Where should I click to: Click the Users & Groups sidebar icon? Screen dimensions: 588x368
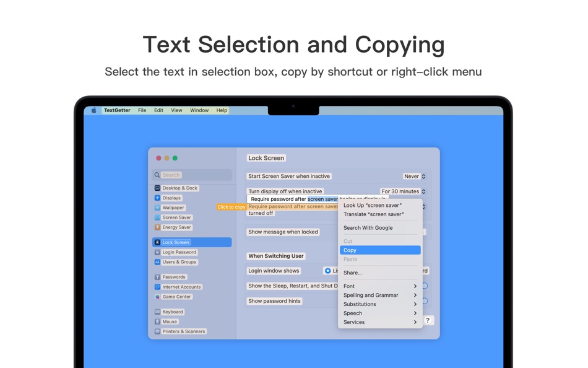click(157, 261)
